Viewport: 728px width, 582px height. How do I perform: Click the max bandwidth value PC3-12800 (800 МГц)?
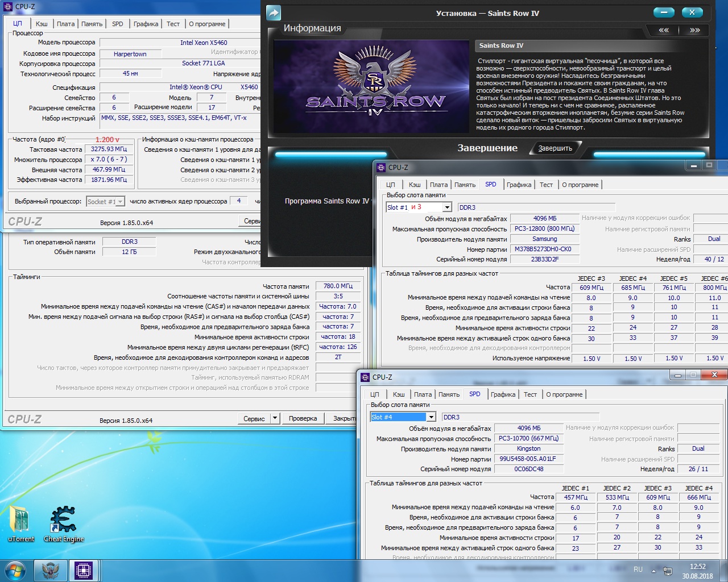545,229
